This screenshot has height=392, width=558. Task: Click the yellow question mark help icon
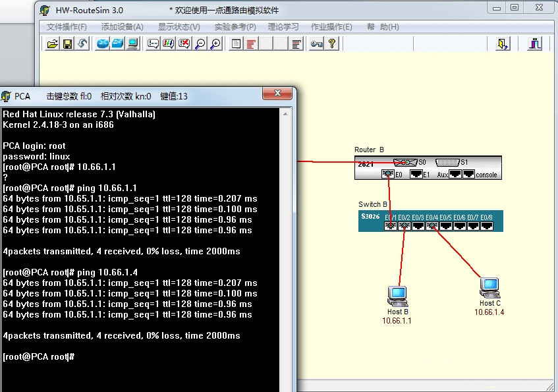click(x=332, y=44)
